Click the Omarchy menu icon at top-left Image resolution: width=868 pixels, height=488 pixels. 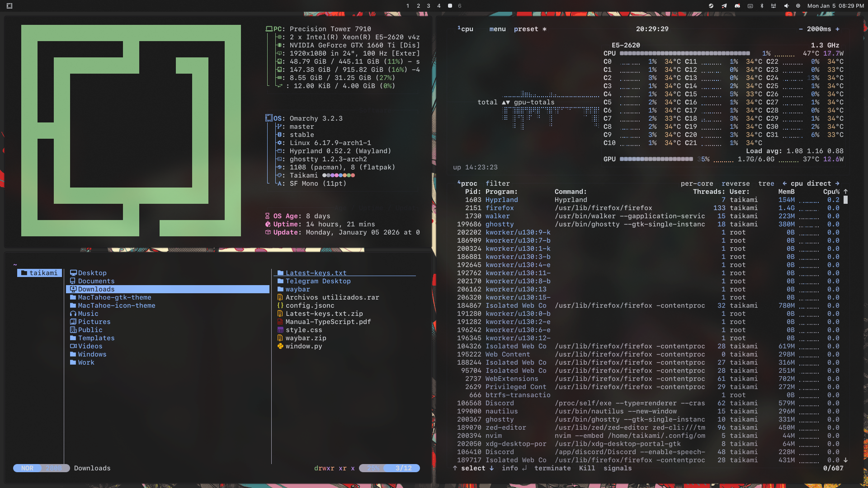click(x=9, y=6)
